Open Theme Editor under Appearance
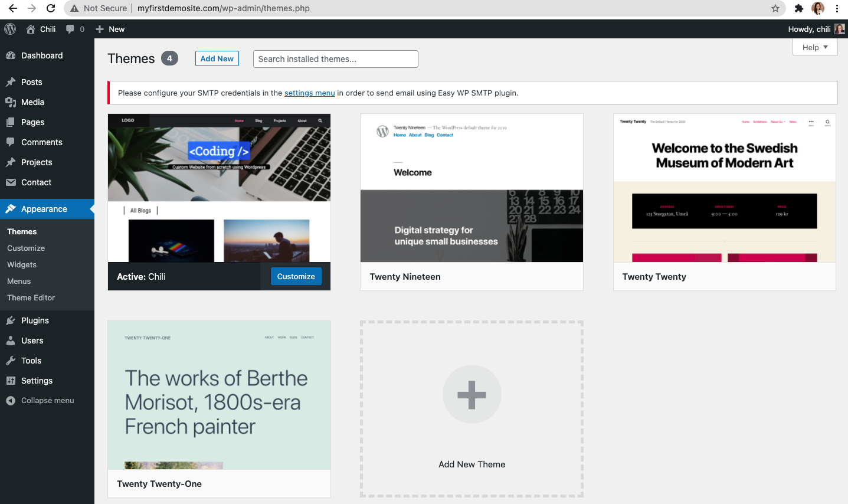 pos(31,298)
